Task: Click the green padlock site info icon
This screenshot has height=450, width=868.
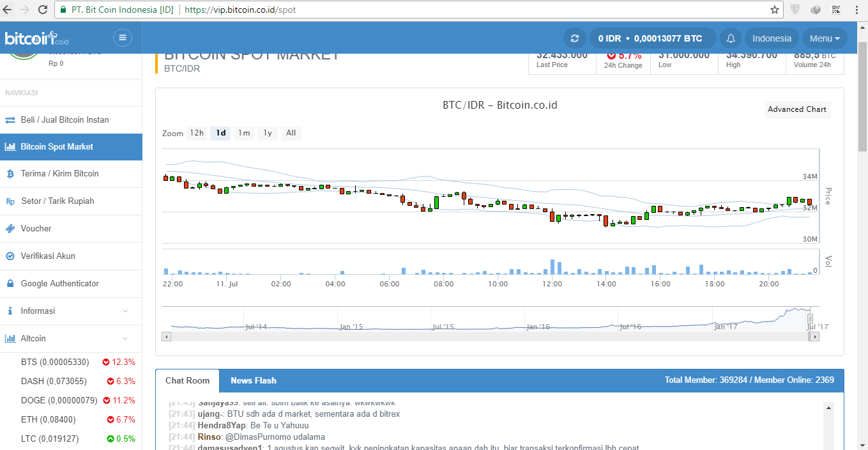Action: (63, 10)
